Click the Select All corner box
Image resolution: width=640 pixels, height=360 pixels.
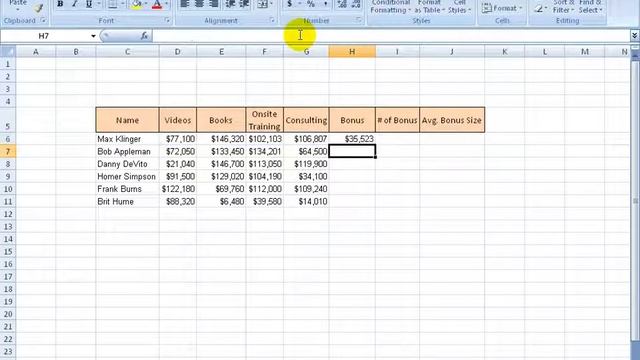tap(8, 51)
